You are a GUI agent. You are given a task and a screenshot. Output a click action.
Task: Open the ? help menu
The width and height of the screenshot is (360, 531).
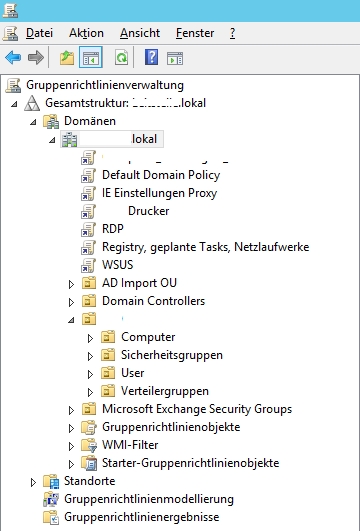[232, 33]
